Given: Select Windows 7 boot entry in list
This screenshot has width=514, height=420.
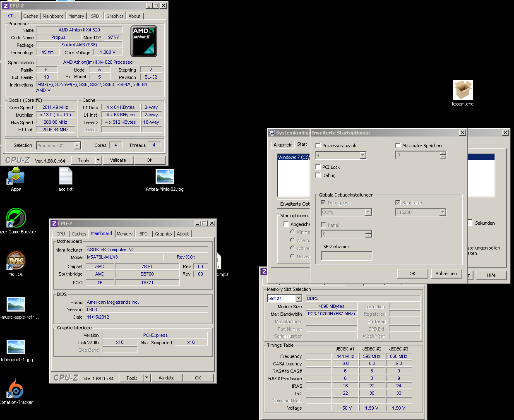Looking at the screenshot, I should click(294, 157).
